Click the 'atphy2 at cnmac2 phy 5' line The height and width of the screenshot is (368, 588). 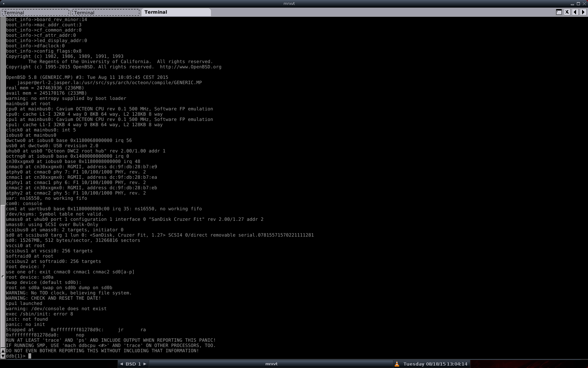click(76, 193)
